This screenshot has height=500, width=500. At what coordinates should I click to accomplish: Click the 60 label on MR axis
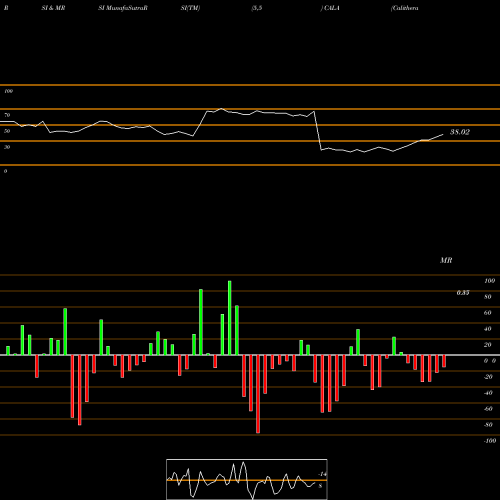point(488,313)
